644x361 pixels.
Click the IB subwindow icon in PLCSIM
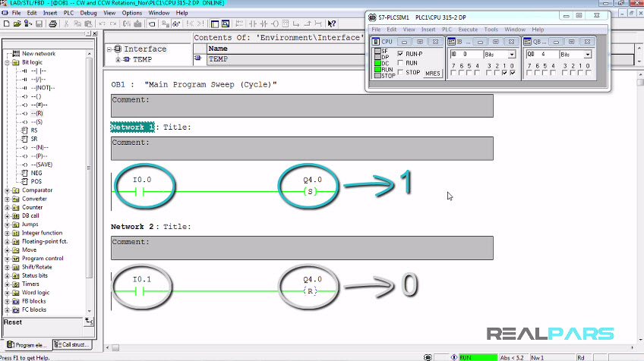point(451,42)
